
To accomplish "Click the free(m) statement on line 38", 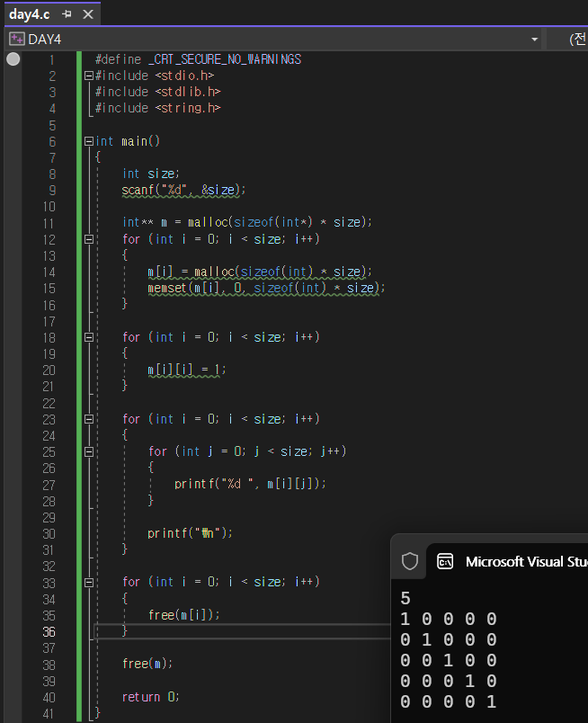I will (x=147, y=664).
